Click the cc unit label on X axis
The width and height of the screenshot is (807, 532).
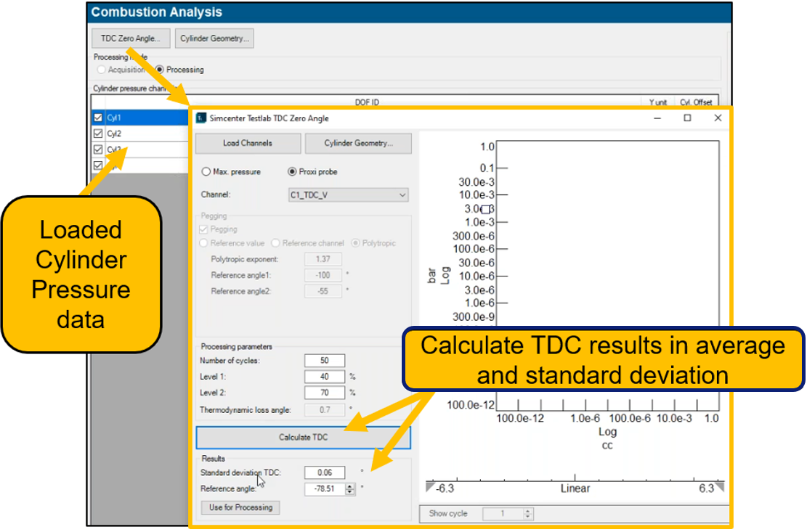pos(607,446)
